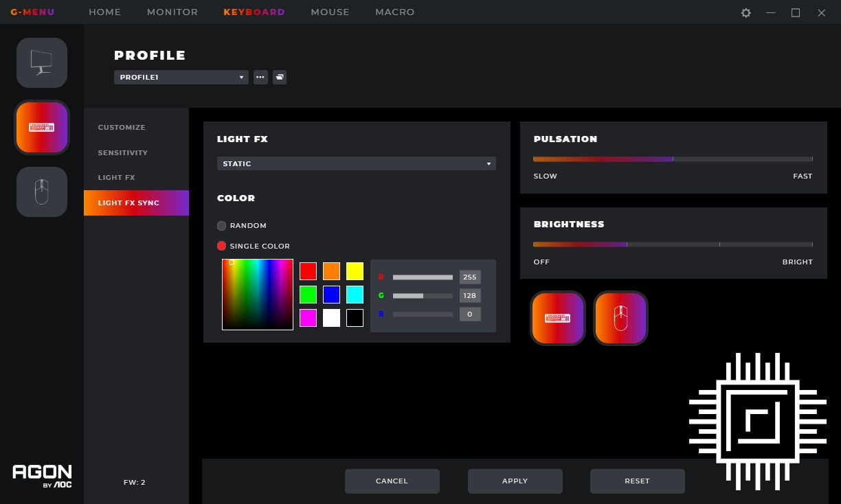
Task: Select the Single Color option
Action: (221, 246)
